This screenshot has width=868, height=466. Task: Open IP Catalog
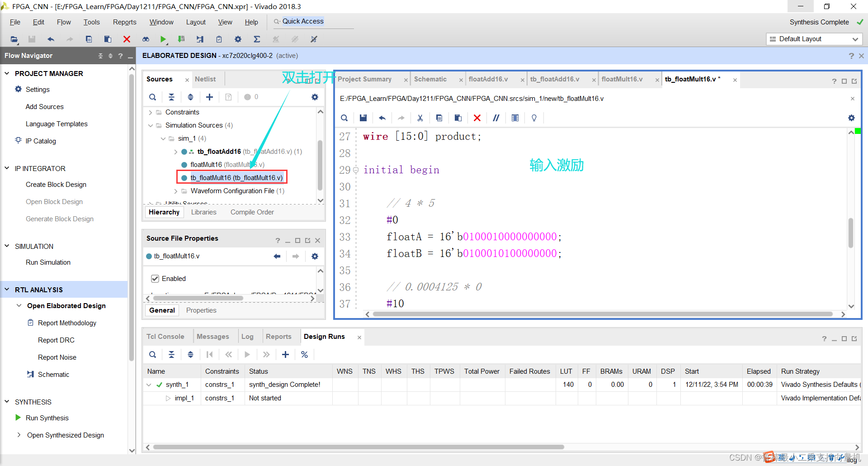(41, 141)
